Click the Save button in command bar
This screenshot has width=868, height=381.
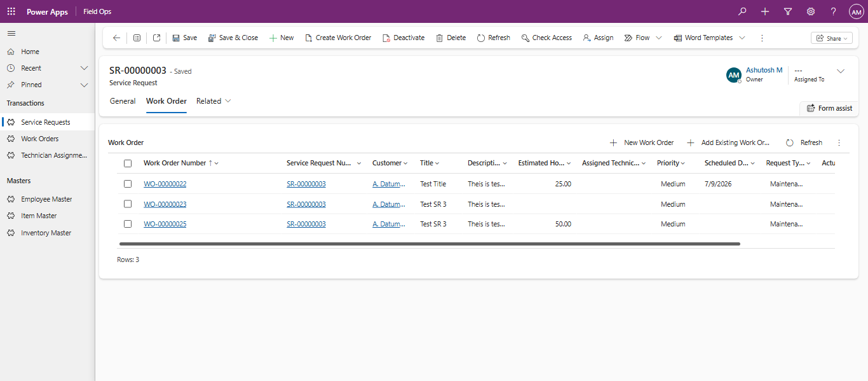point(184,38)
